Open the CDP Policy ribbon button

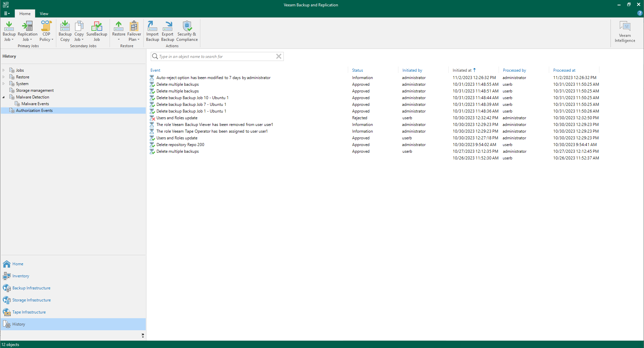[46, 31]
